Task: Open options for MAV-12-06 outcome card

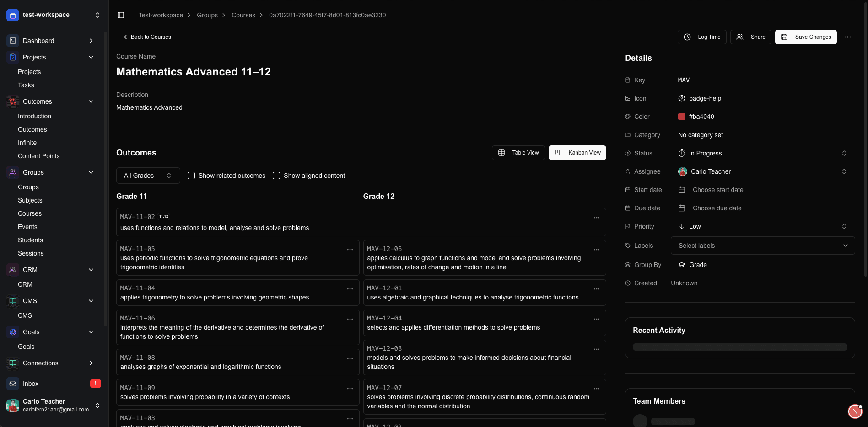Action: (x=597, y=250)
